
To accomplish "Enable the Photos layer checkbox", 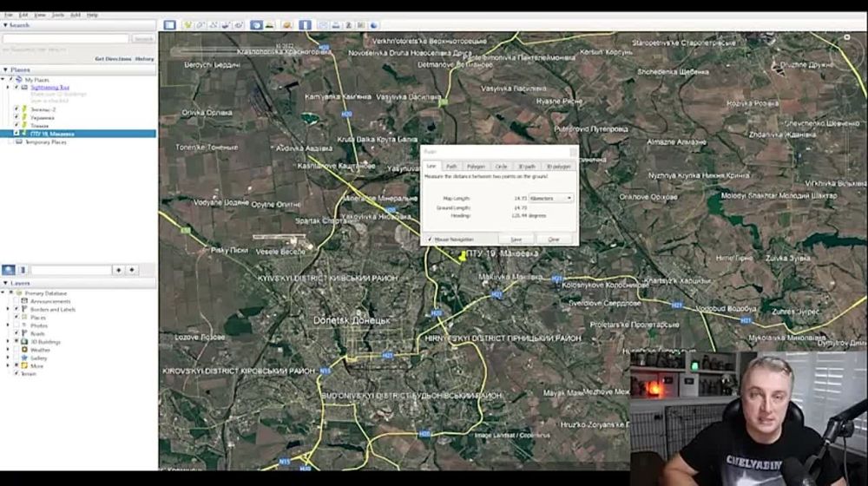I will point(16,325).
